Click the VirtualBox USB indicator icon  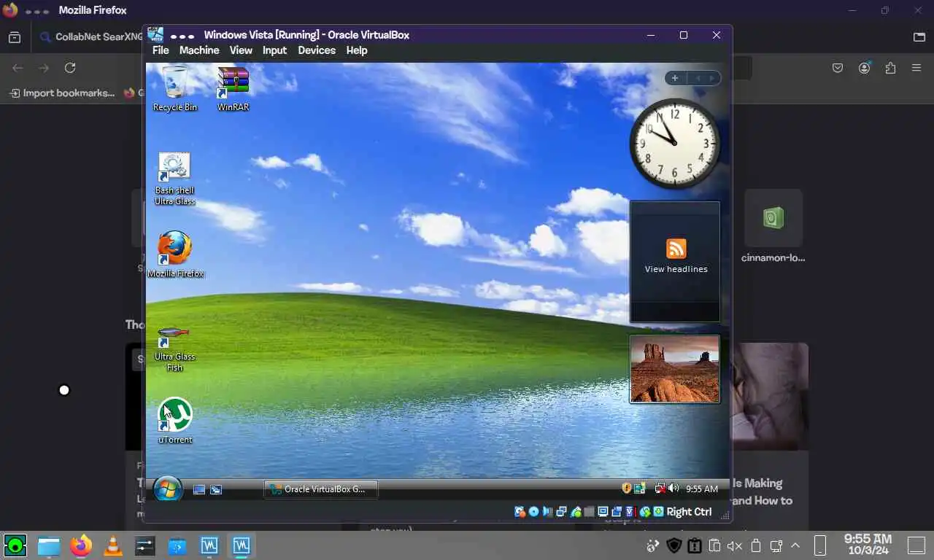coord(575,512)
